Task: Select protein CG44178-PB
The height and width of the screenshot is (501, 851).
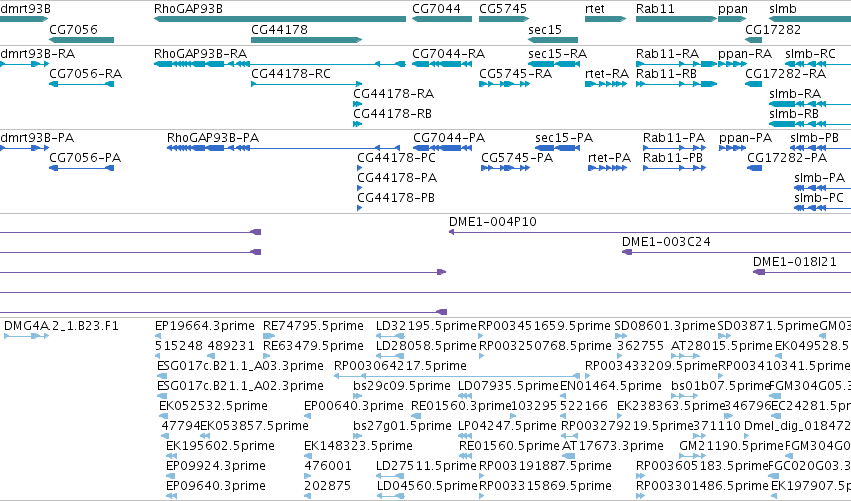Action: pyautogui.click(x=359, y=208)
